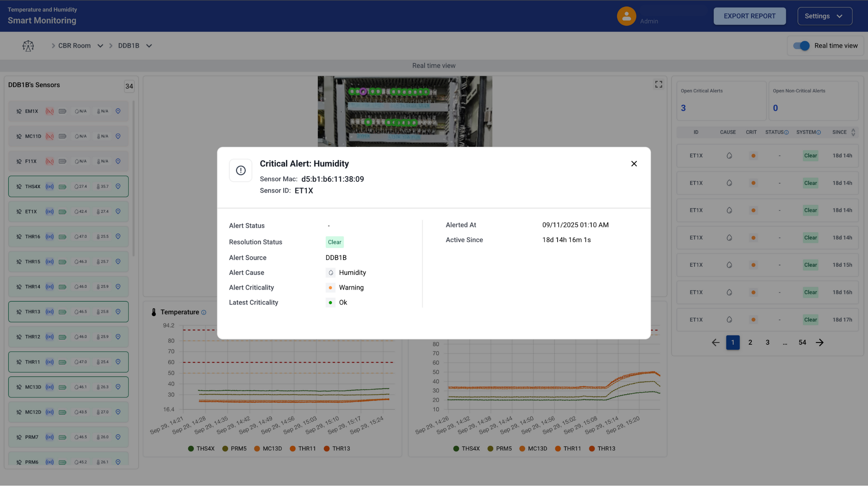Go to alerts page 2
Screen dimensions: 868x488
click(x=750, y=342)
